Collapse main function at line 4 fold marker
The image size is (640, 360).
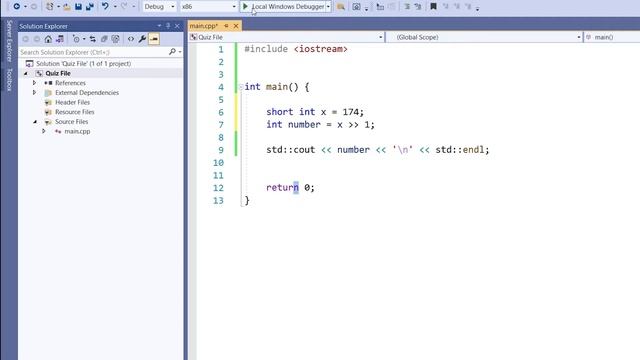tap(240, 87)
